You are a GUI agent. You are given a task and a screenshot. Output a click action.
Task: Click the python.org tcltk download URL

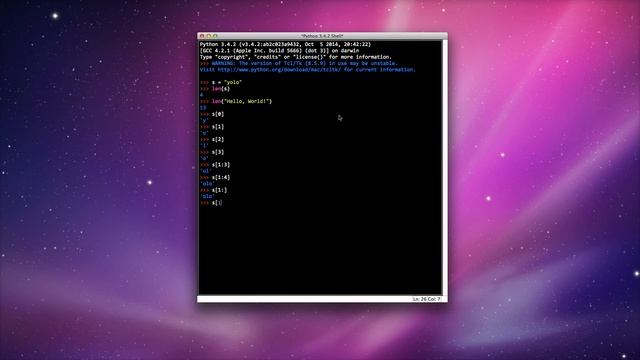279,70
